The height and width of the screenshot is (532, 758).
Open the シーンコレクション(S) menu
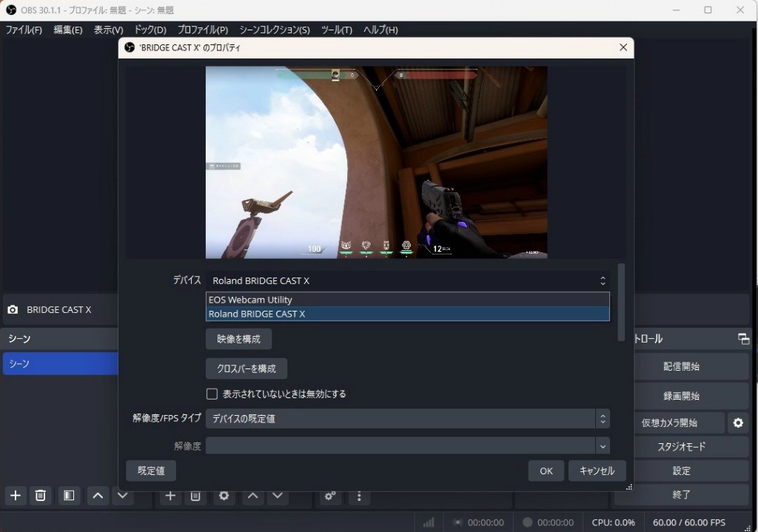coord(274,30)
